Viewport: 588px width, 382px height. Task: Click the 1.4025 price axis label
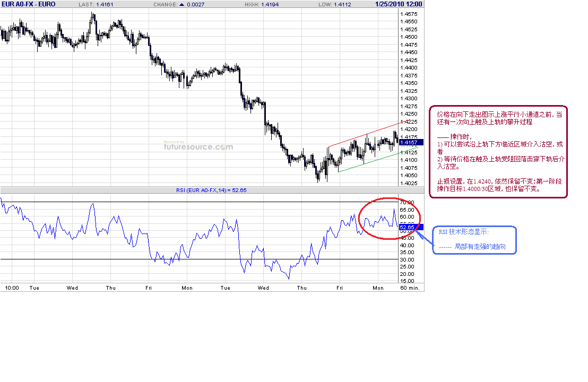click(x=409, y=184)
